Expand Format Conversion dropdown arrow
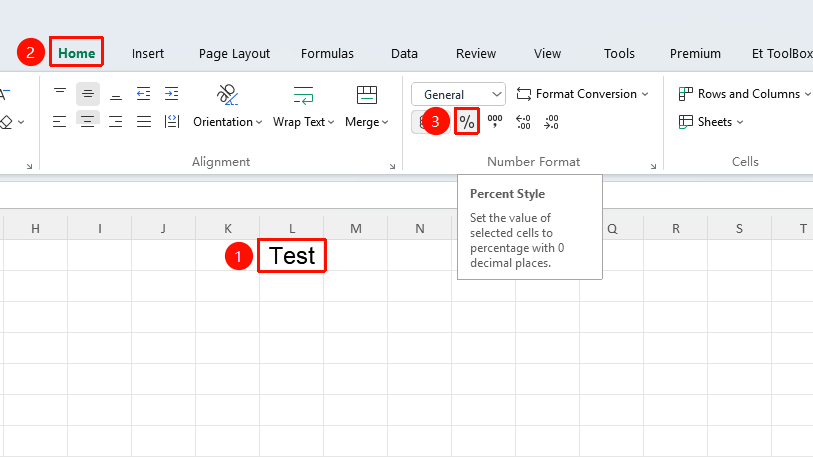This screenshot has height=457, width=813. [645, 94]
